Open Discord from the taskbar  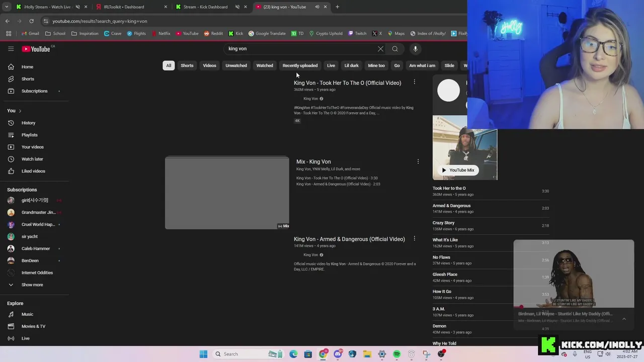[338, 354]
